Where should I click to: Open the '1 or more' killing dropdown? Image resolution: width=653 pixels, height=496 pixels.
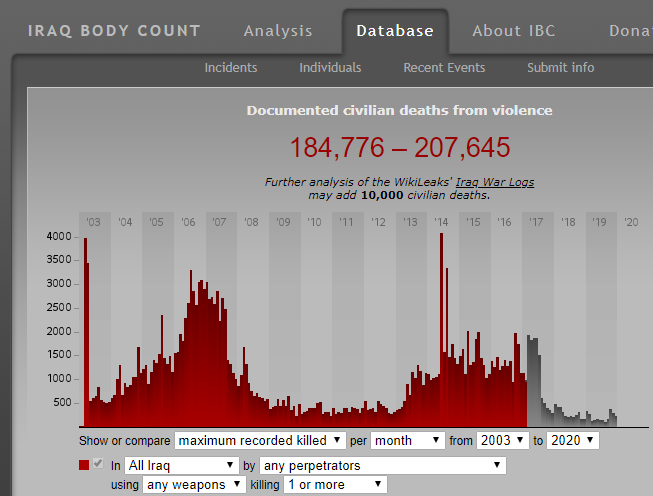click(x=334, y=484)
